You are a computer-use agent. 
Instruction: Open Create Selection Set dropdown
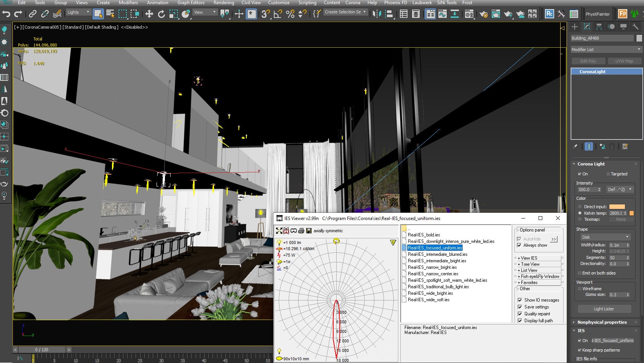345,12
